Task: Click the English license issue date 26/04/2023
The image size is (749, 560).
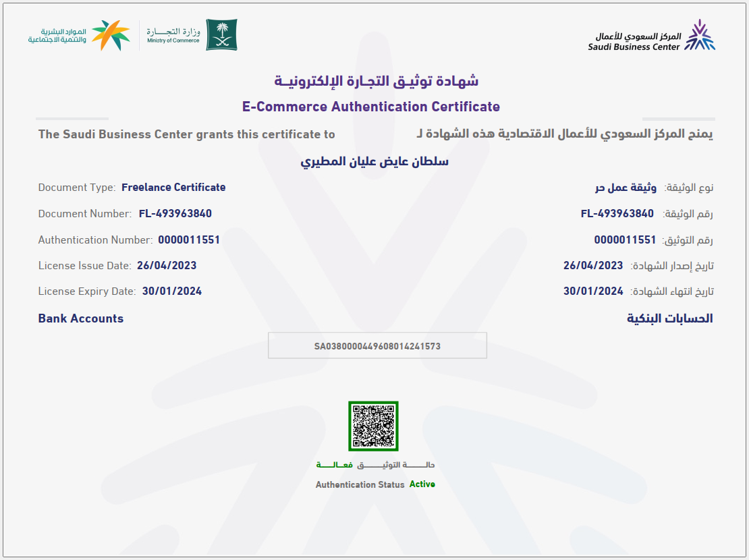Action: [x=167, y=266]
